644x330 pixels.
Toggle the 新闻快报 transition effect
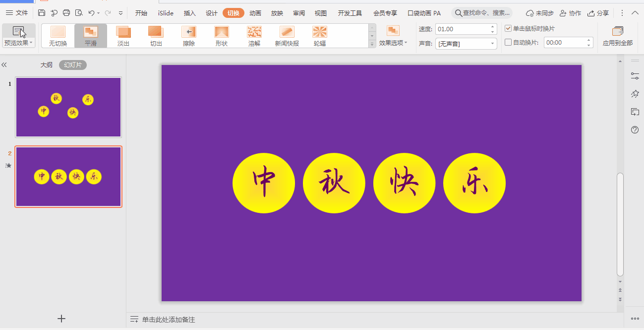pos(287,36)
